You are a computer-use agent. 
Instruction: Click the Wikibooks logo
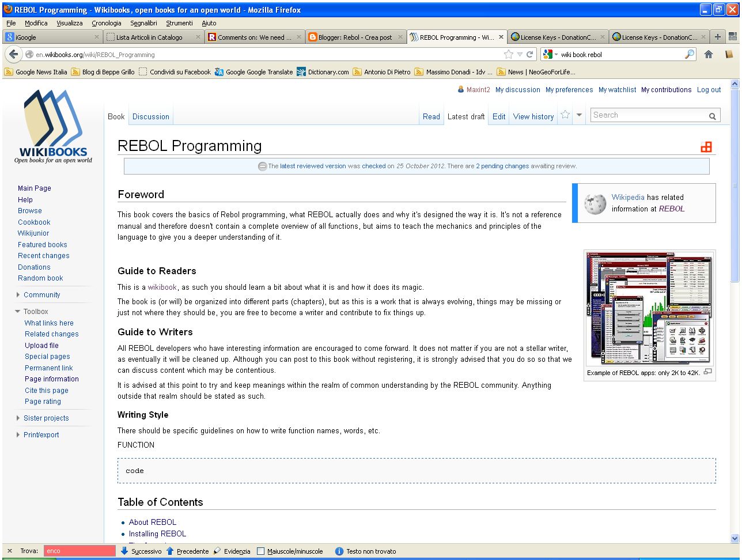52,124
